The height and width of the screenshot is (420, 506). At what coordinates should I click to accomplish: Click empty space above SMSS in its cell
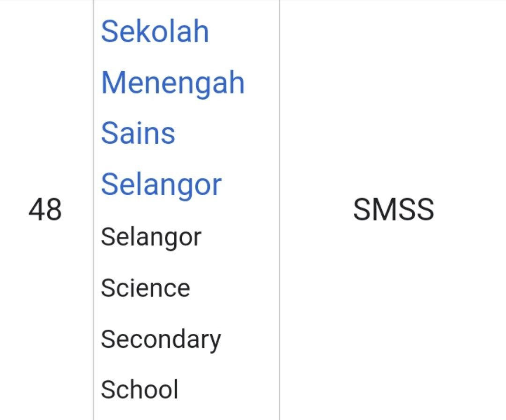pyautogui.click(x=393, y=94)
